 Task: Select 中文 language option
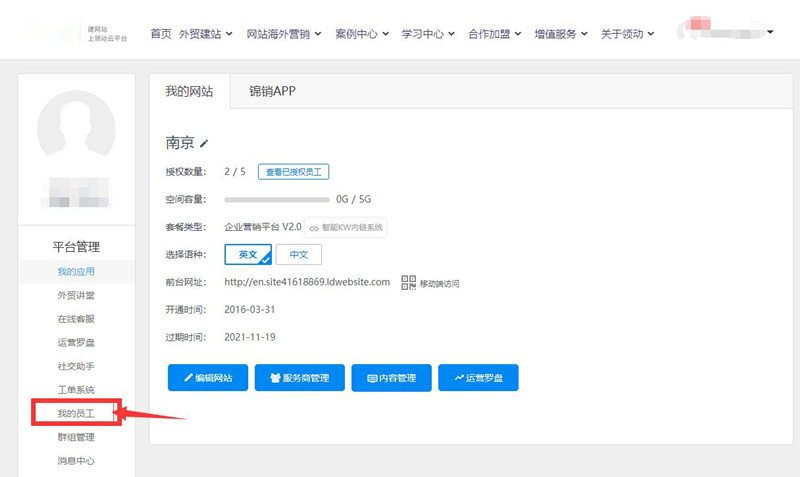pyautogui.click(x=298, y=255)
